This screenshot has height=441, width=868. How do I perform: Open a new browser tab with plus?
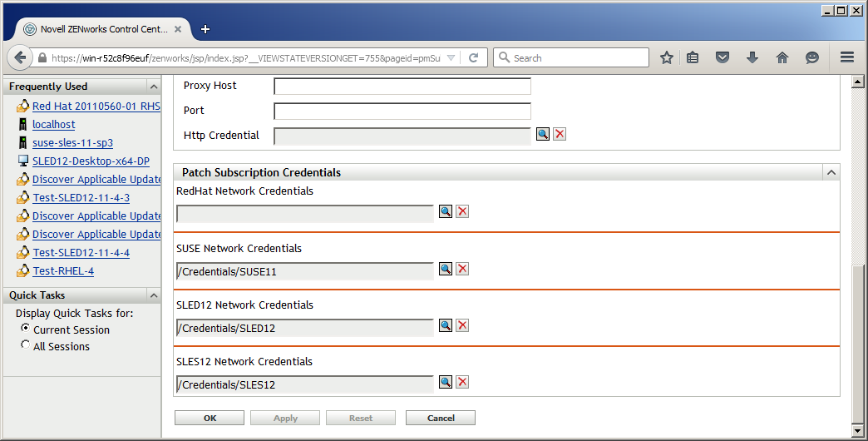point(205,29)
